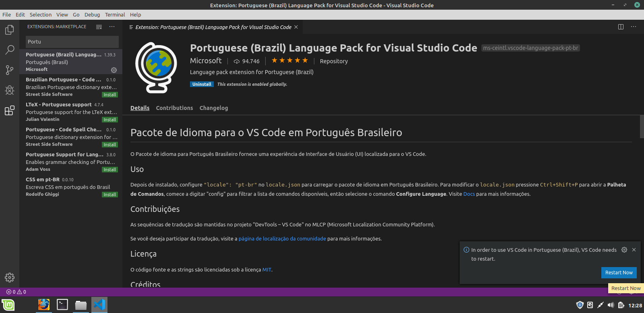This screenshot has height=313, width=644.
Task: Open the Debug view bug icon
Action: click(10, 90)
